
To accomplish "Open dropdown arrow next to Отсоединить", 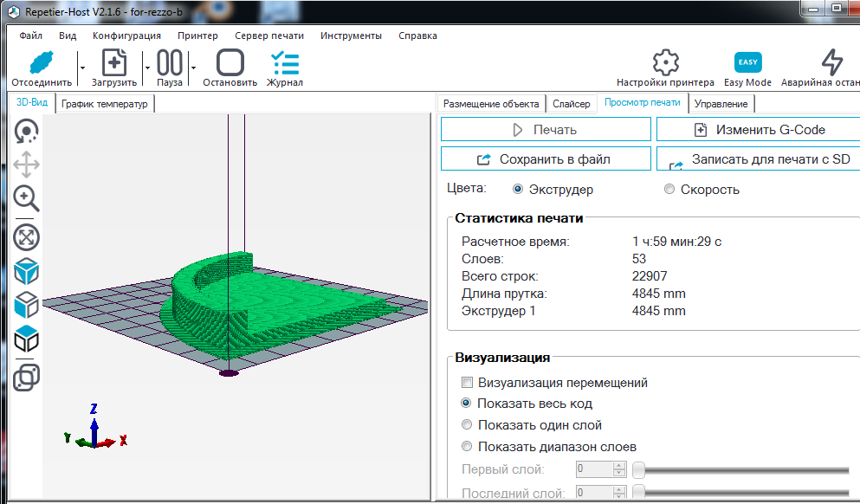I will (82, 68).
